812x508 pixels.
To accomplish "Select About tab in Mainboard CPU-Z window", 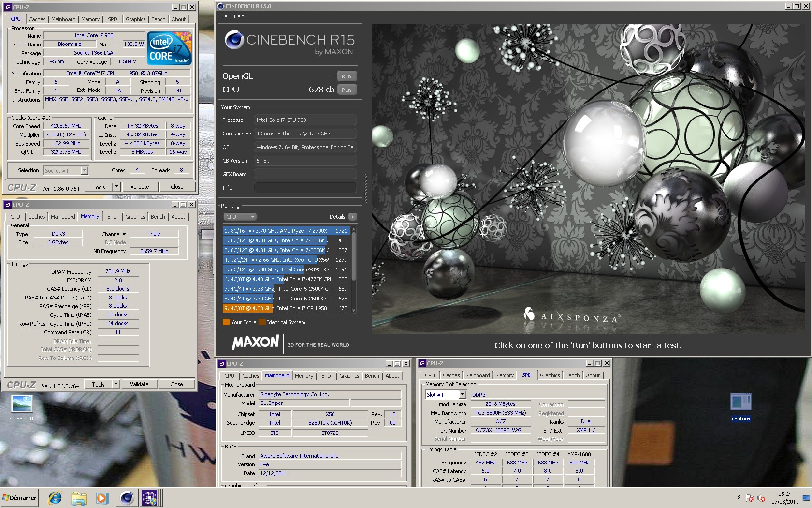I will [x=392, y=376].
